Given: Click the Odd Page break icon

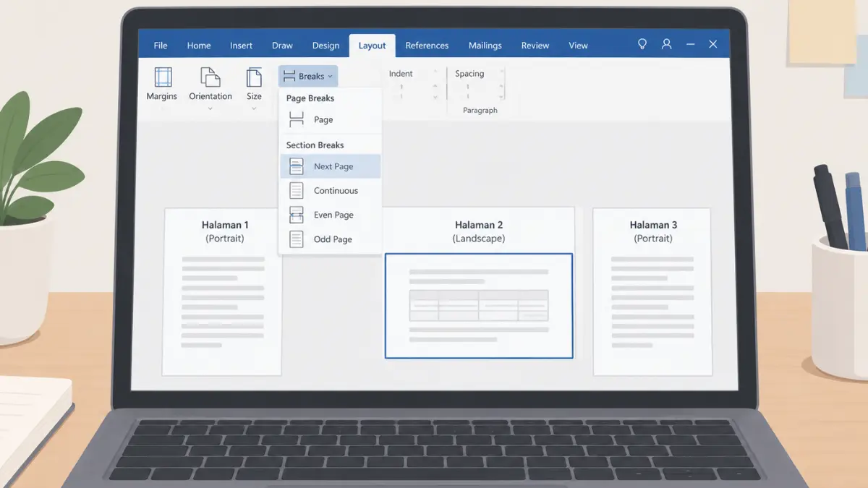Looking at the screenshot, I should [x=297, y=239].
